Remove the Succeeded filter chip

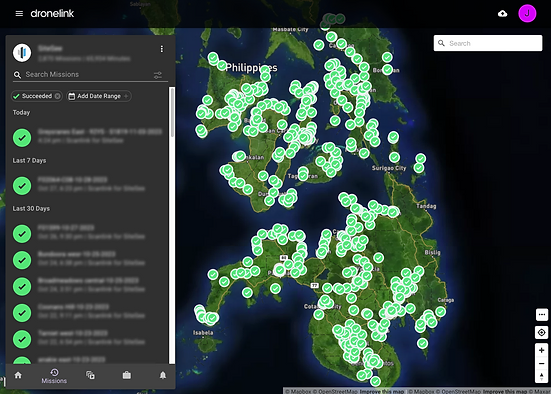[58, 96]
